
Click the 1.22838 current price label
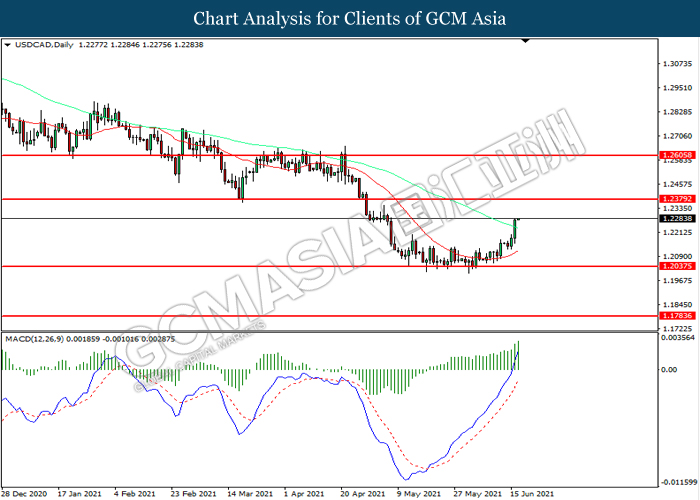tap(677, 219)
